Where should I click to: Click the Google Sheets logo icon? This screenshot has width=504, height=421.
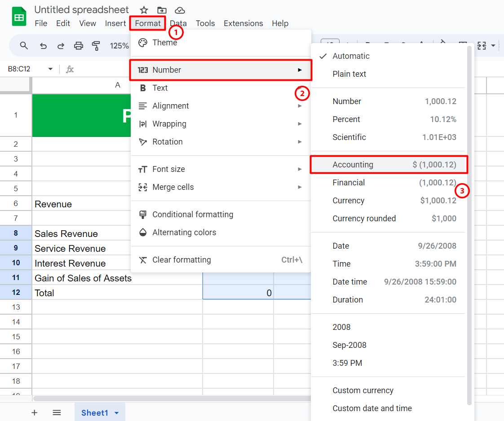pyautogui.click(x=19, y=16)
